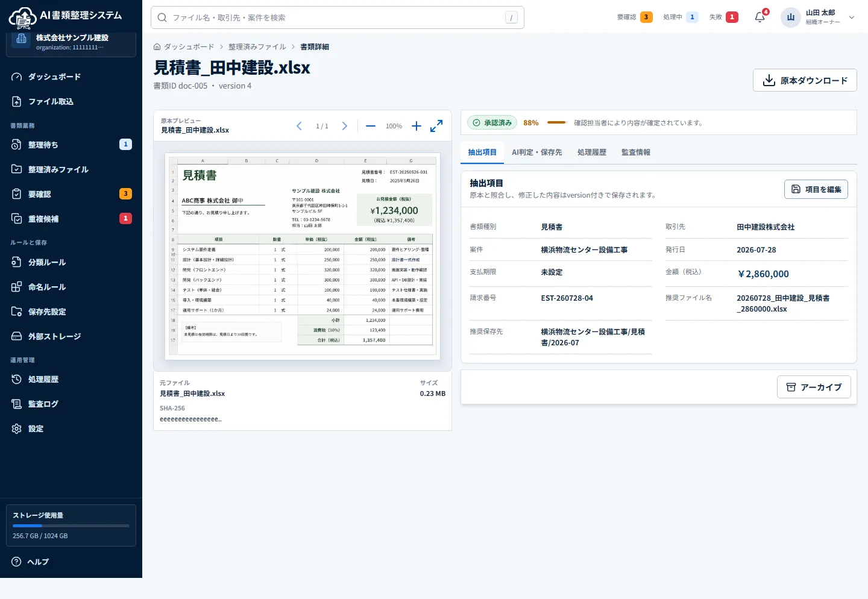Open ヘルプ at sidebar bottom
The width and height of the screenshot is (868, 599).
click(71, 562)
